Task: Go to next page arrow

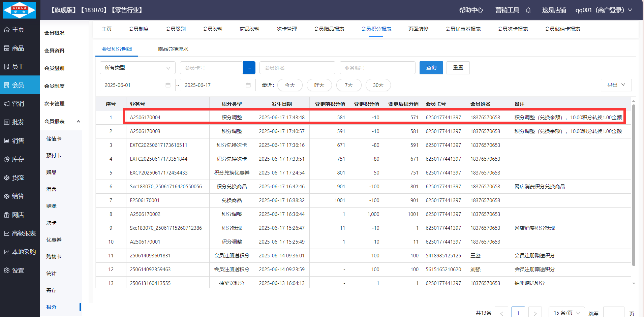Action: point(535,313)
